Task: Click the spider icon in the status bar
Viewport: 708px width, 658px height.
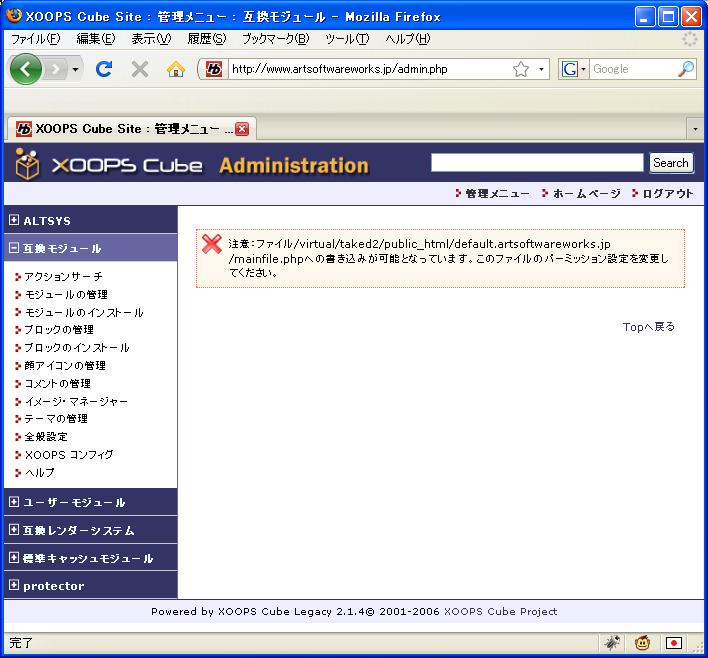Action: 612,643
